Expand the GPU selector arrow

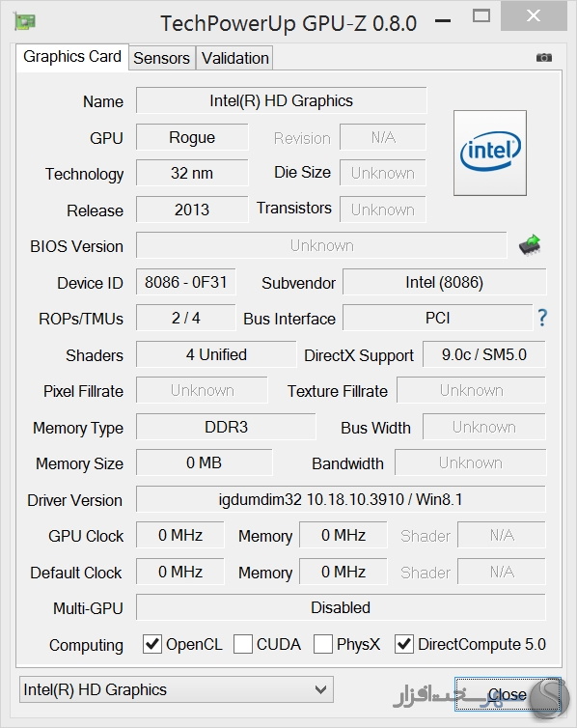coord(320,689)
